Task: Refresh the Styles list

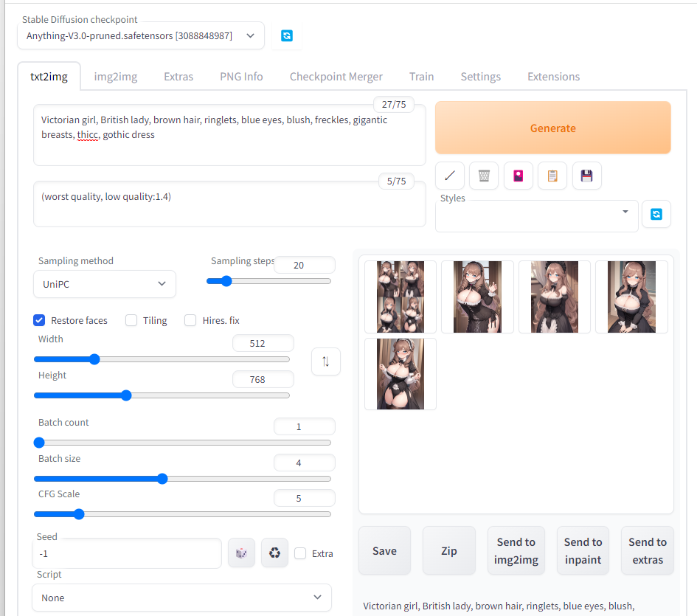Action: coord(656,215)
